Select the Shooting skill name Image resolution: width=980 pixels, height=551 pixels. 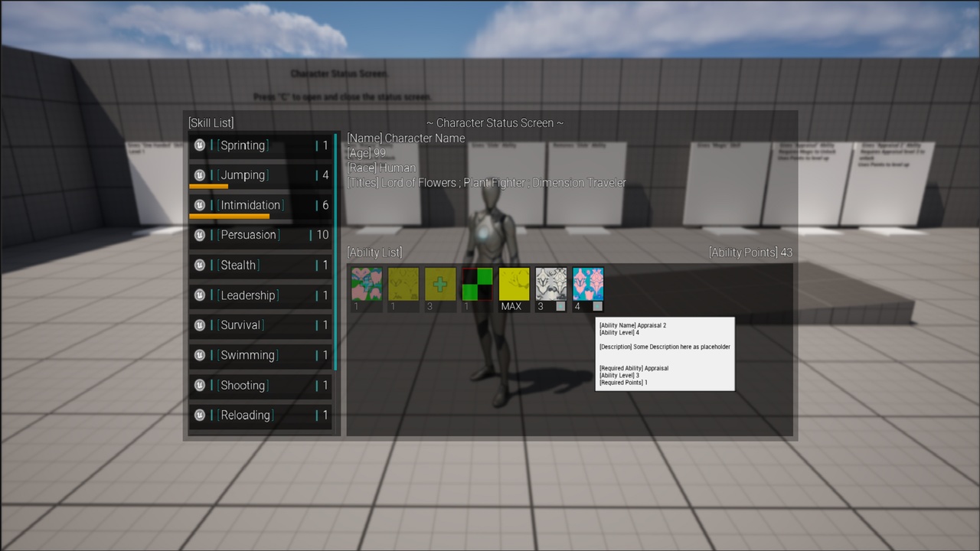pos(243,385)
